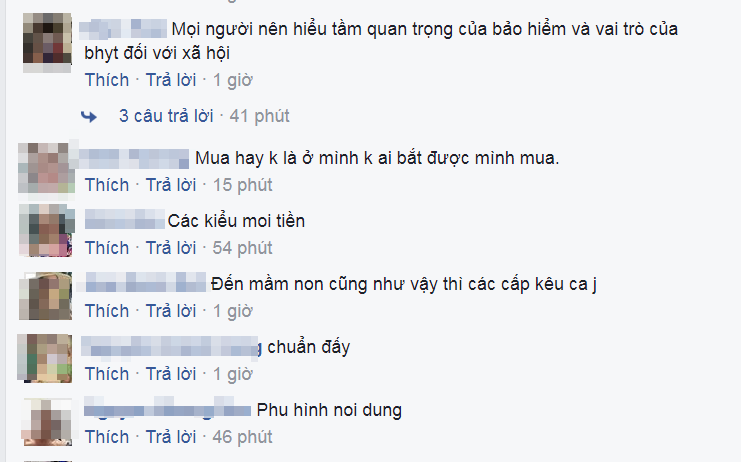The width and height of the screenshot is (741, 462).
Task: Open avatar beside 'Phu hình noi dung'
Action: click(47, 421)
